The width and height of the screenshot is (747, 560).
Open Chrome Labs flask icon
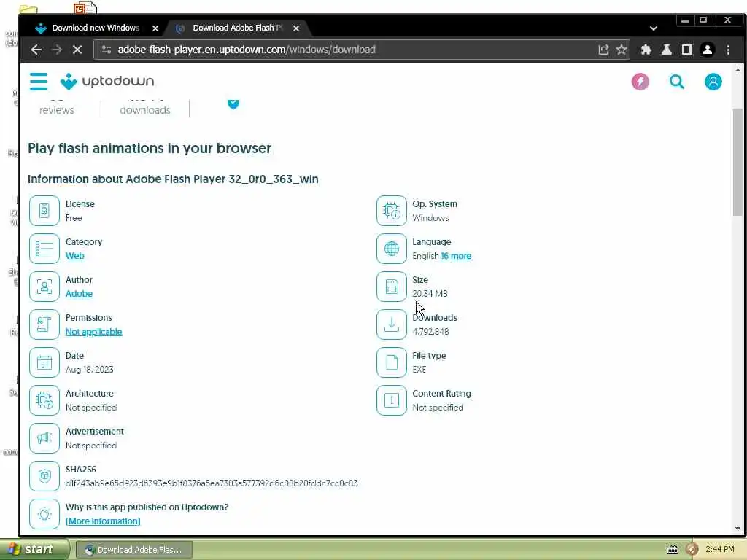click(667, 50)
